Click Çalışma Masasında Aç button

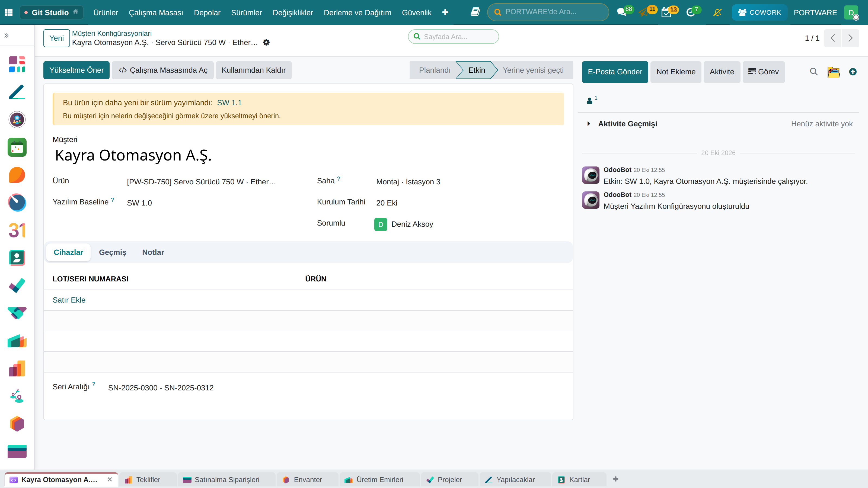tap(163, 70)
